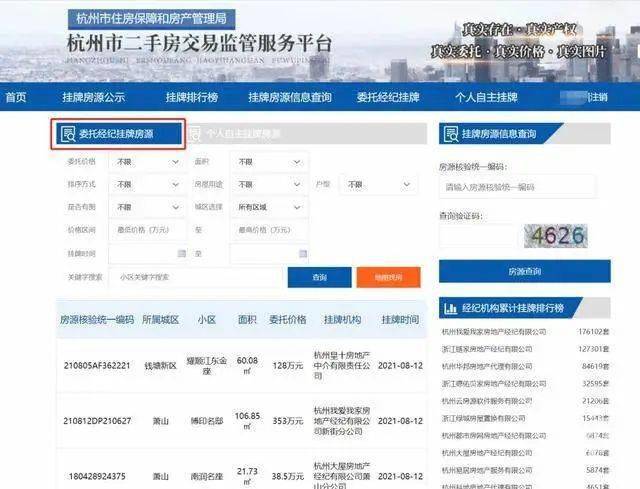Viewport: 640px width, 489px height.
Task: Click the 挂牌房源信息查询 panel icon
Action: [451, 134]
